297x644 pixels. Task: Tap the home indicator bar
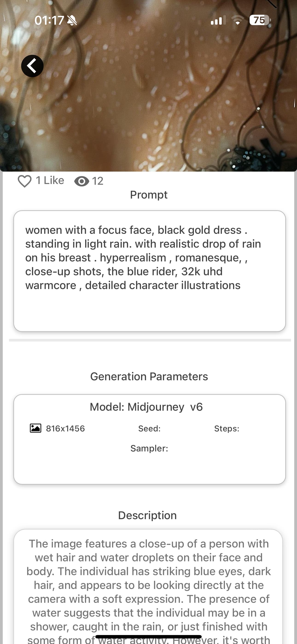tap(148, 636)
